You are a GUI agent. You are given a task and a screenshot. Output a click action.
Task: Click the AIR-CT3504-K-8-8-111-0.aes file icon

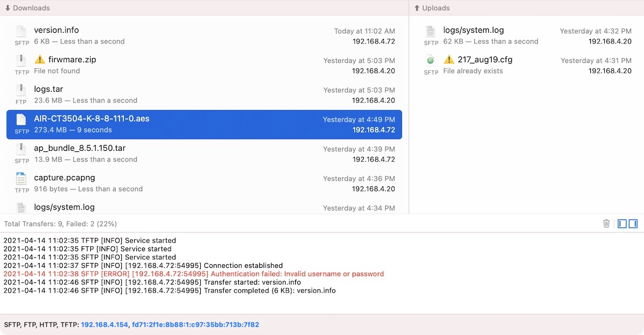point(21,120)
